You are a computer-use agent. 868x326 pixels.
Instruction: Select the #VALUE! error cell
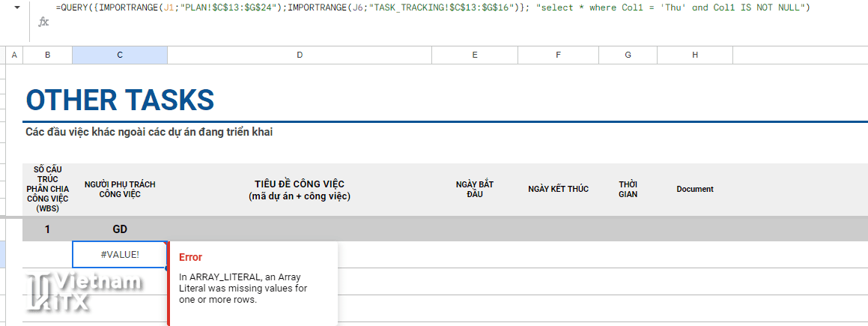click(120, 255)
